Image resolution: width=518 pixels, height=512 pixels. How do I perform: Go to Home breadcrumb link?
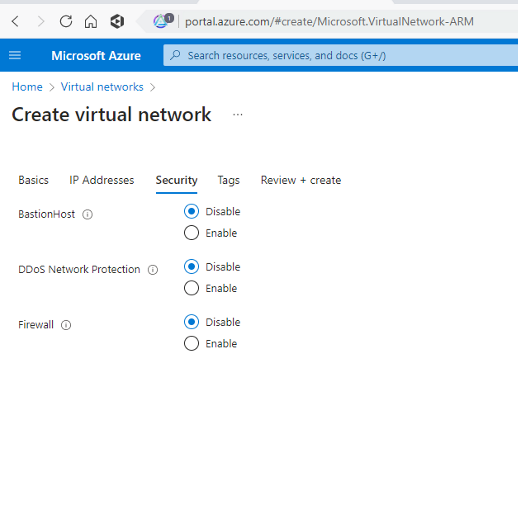[x=27, y=87]
